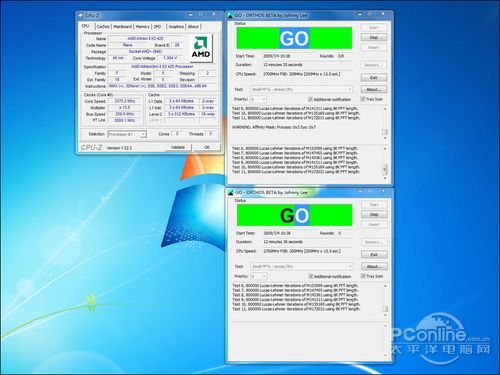Click the Package value Socket AM2+ (940)
500x375 pixels.
[145, 52]
